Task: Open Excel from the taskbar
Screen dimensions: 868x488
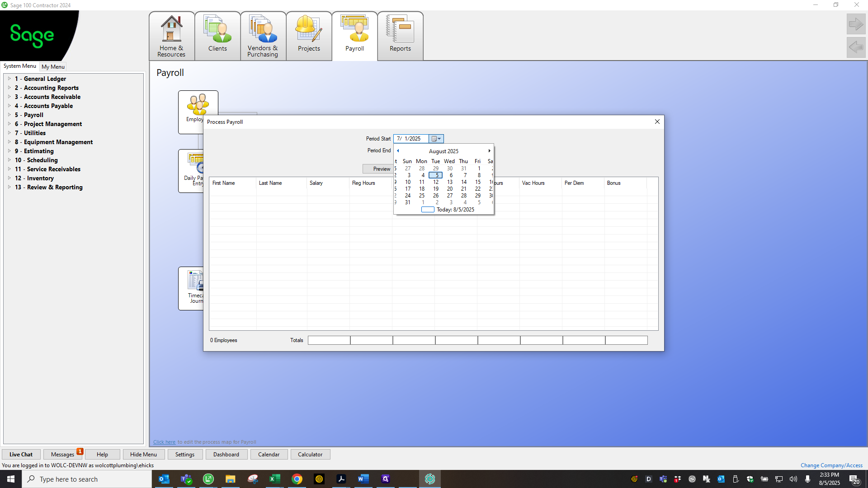Action: pos(274,479)
